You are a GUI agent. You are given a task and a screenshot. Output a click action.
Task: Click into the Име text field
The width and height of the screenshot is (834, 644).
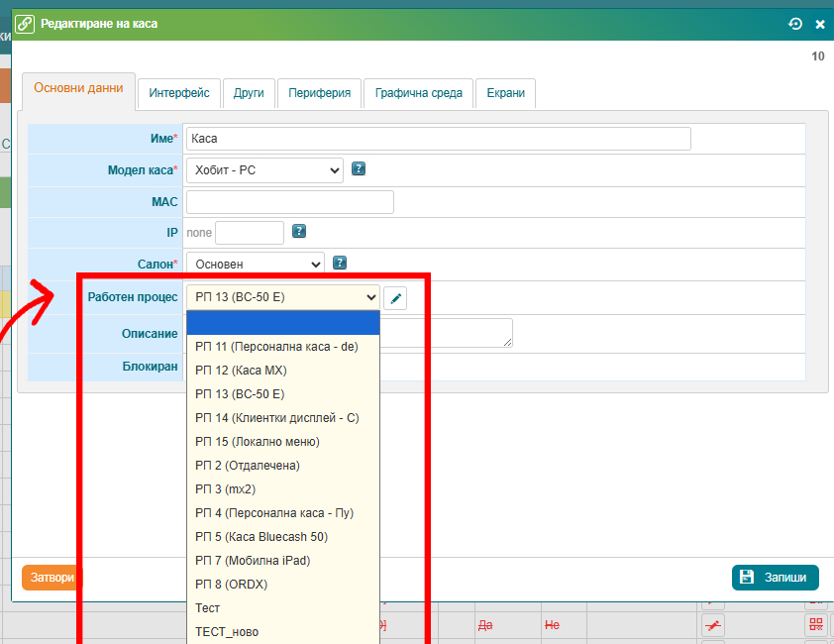click(x=438, y=139)
